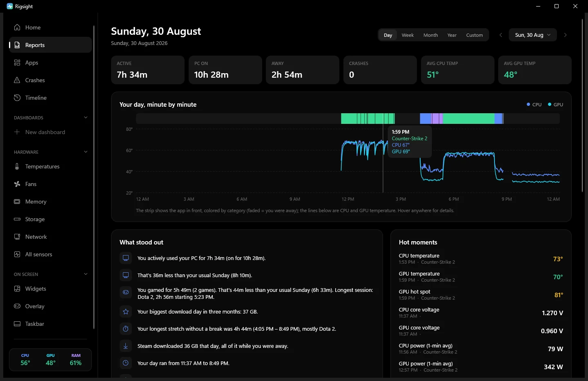
Task: Click CPU 56° readout in bottom status widget
Action: pos(25,360)
